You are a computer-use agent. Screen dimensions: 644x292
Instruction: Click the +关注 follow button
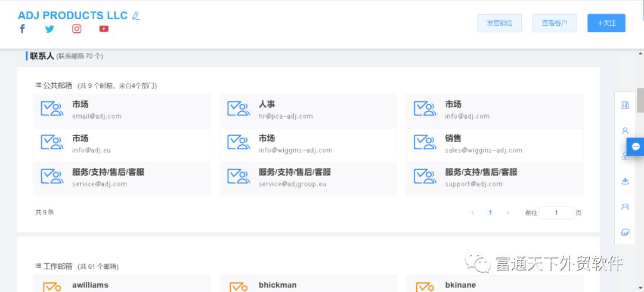[606, 23]
